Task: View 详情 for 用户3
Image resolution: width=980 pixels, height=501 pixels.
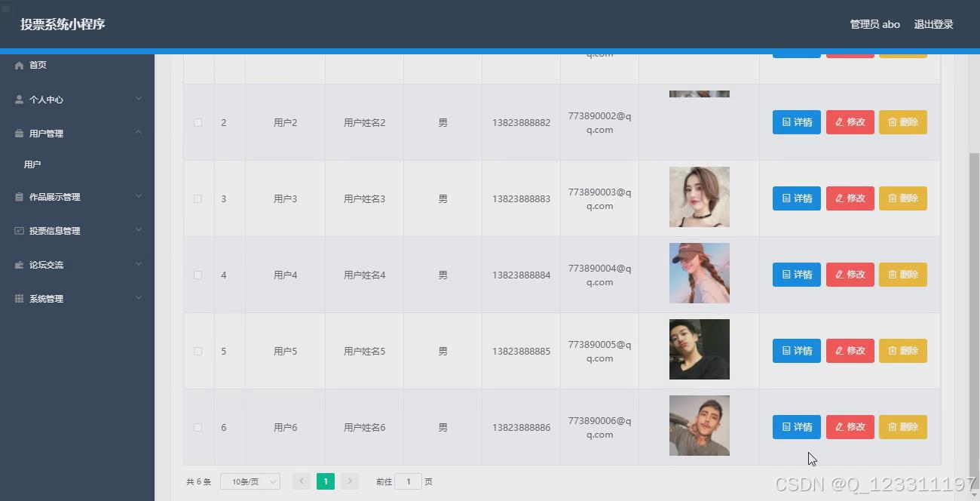Action: (x=797, y=198)
